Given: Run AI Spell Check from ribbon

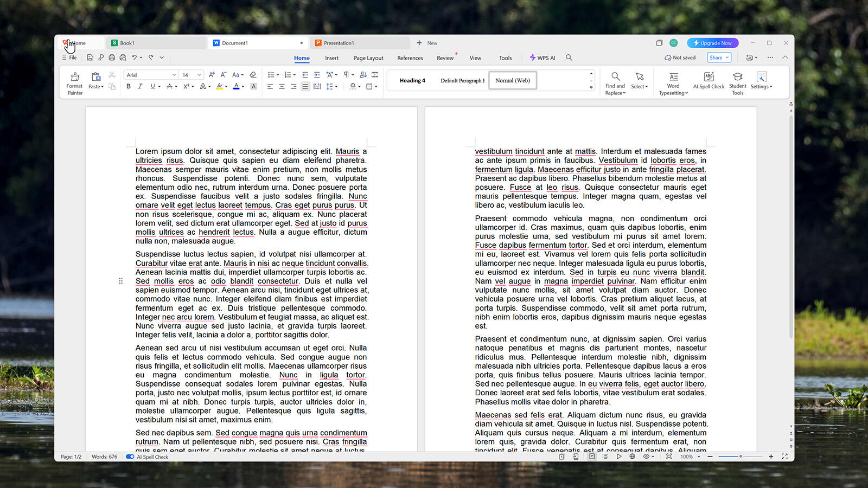Looking at the screenshot, I should [709, 80].
